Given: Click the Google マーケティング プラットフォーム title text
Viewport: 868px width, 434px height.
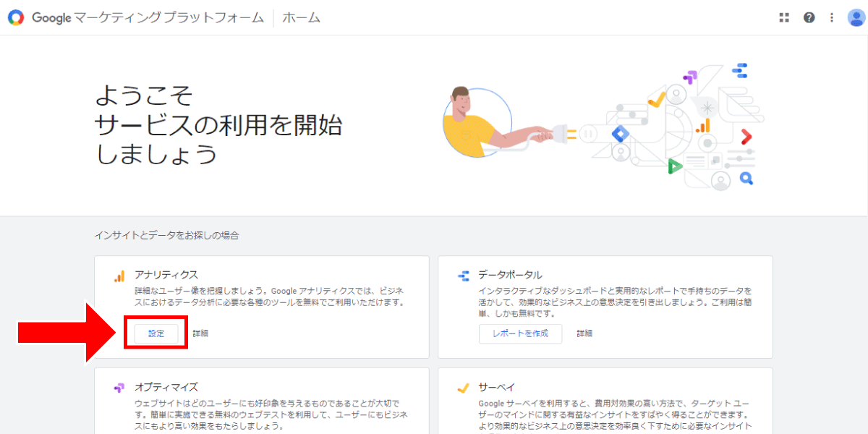Looking at the screenshot, I should pyautogui.click(x=148, y=17).
